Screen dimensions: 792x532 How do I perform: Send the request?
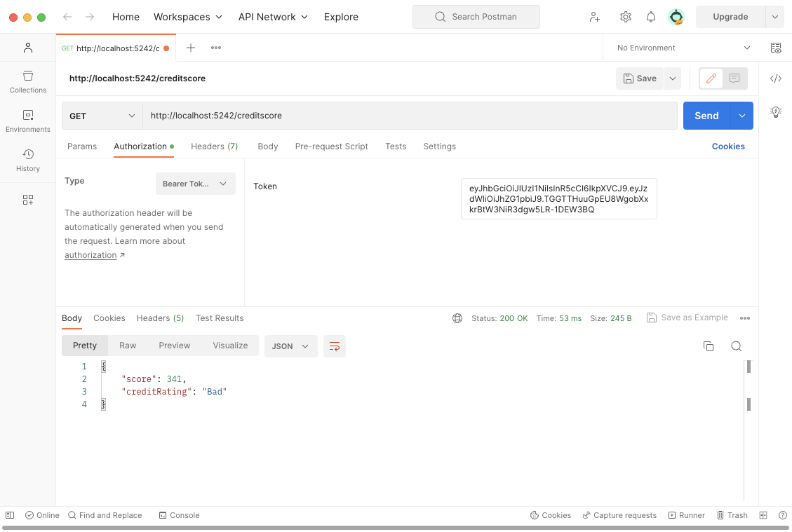706,116
